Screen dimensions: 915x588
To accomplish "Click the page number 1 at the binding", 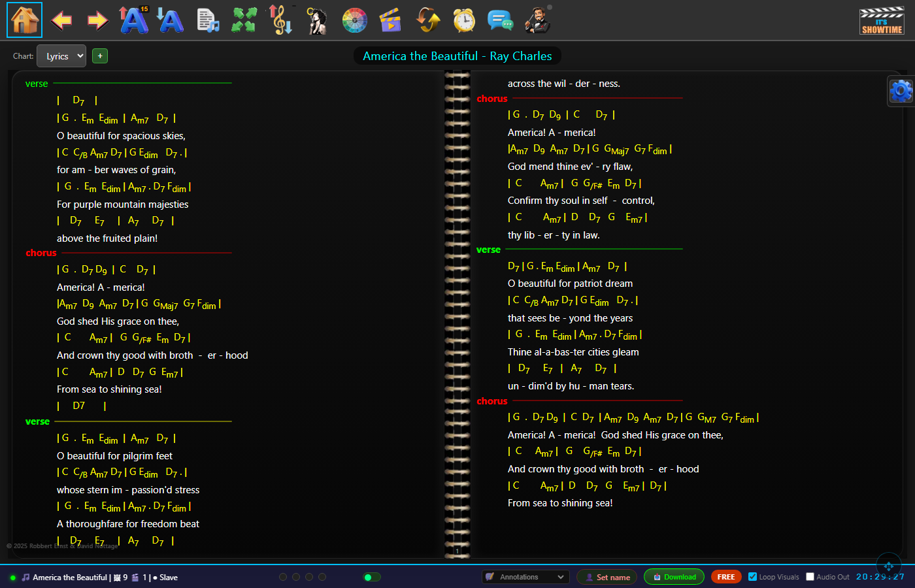I will [457, 551].
